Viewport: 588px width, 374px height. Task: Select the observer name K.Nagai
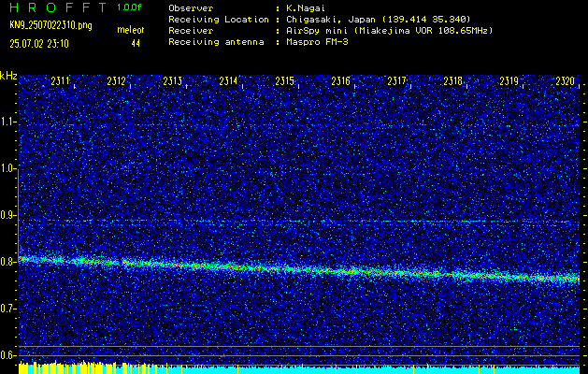(x=304, y=8)
